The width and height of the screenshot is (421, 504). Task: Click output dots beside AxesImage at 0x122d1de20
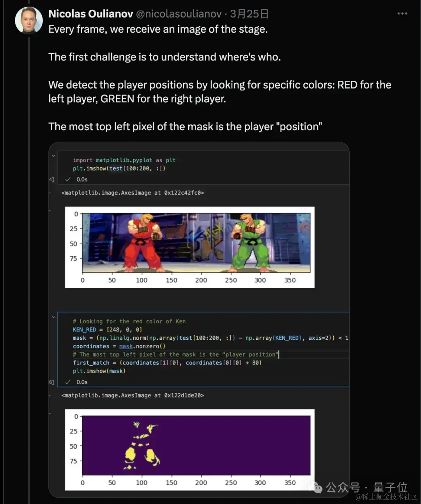pyautogui.click(x=50, y=396)
